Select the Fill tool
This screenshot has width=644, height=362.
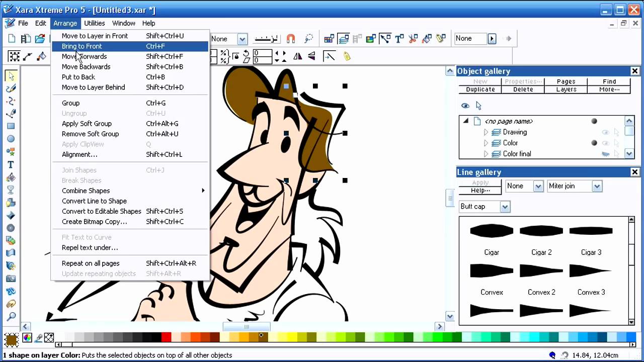[11, 177]
